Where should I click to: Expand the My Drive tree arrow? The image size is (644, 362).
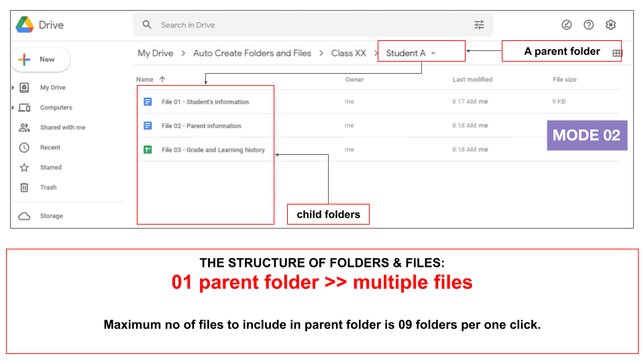(x=13, y=88)
